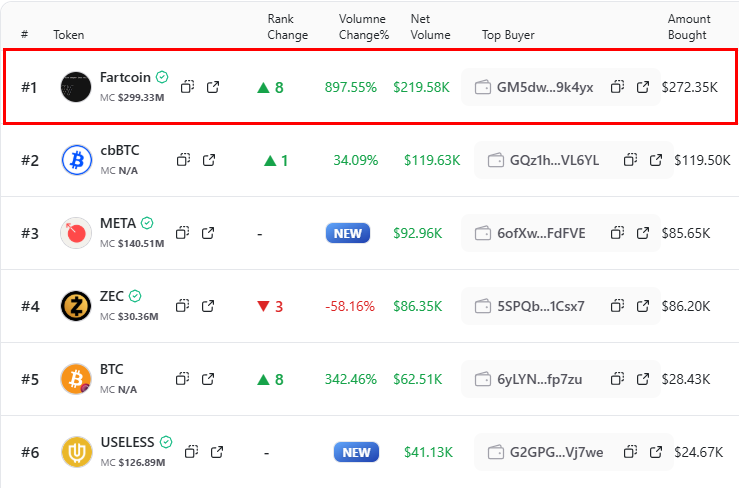
Task: Sort by Net Volume column header
Action: pos(430,27)
